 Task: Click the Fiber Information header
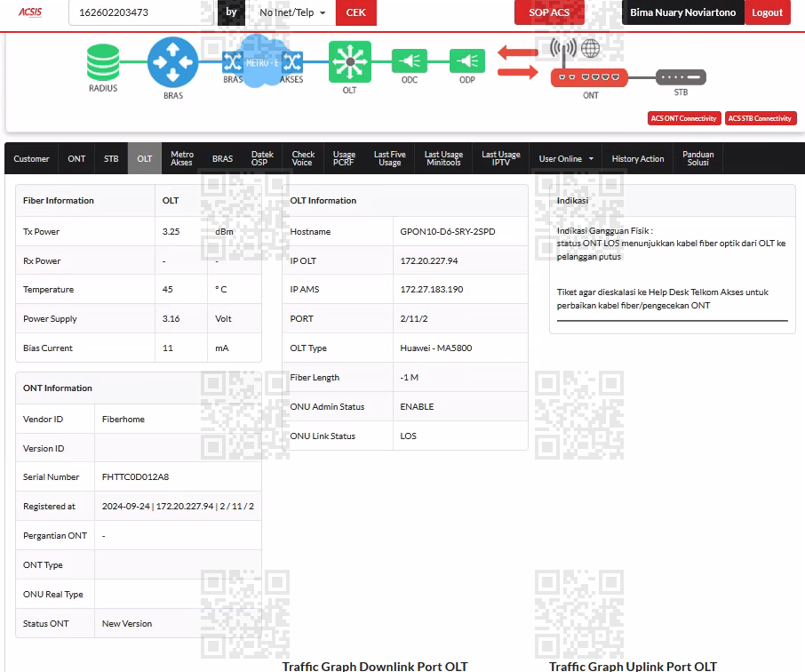[59, 200]
